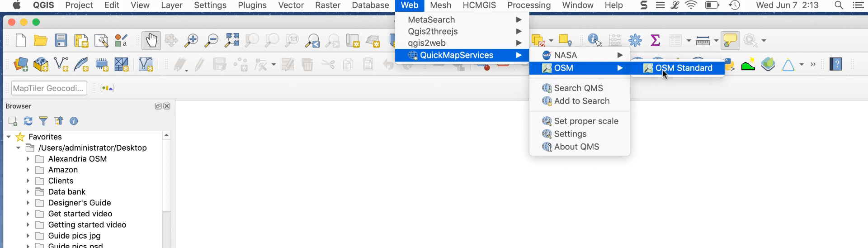
Task: Open QuickMapServices Settings entry
Action: (x=580, y=134)
